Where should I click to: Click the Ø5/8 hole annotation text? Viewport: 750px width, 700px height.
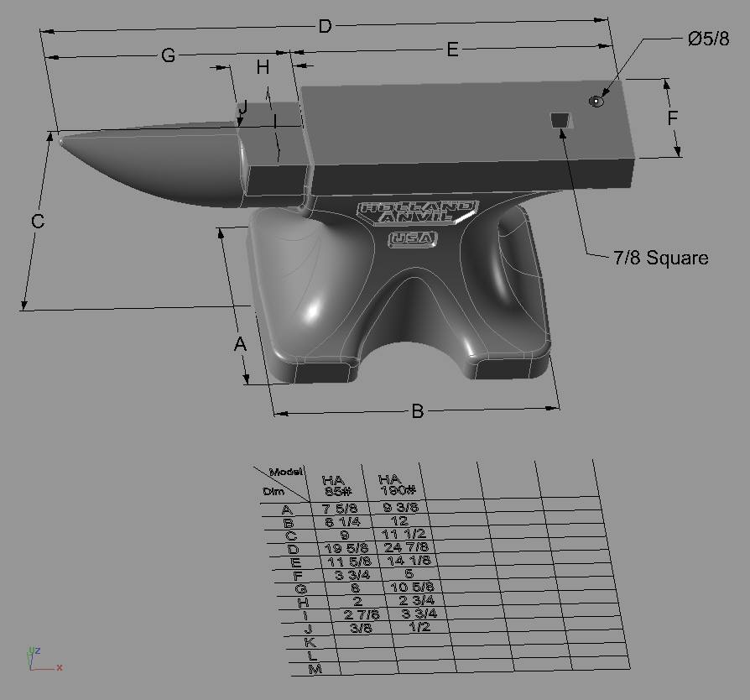[x=709, y=39]
